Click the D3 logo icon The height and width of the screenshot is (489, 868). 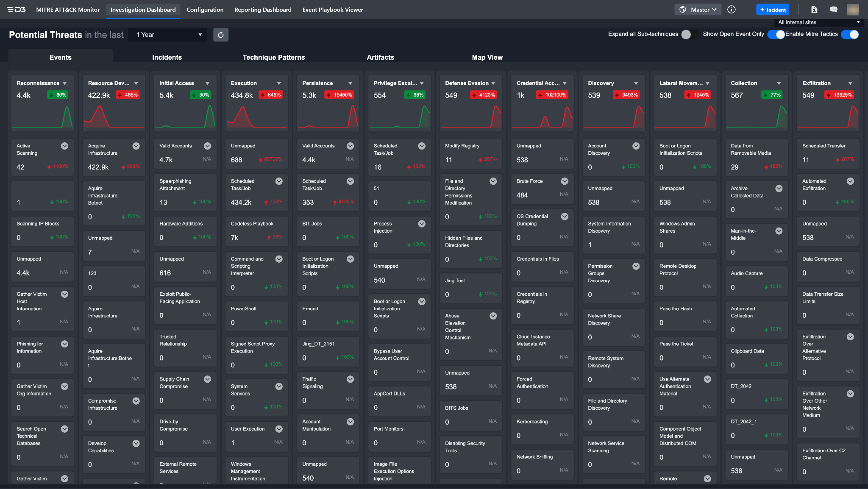pos(17,9)
